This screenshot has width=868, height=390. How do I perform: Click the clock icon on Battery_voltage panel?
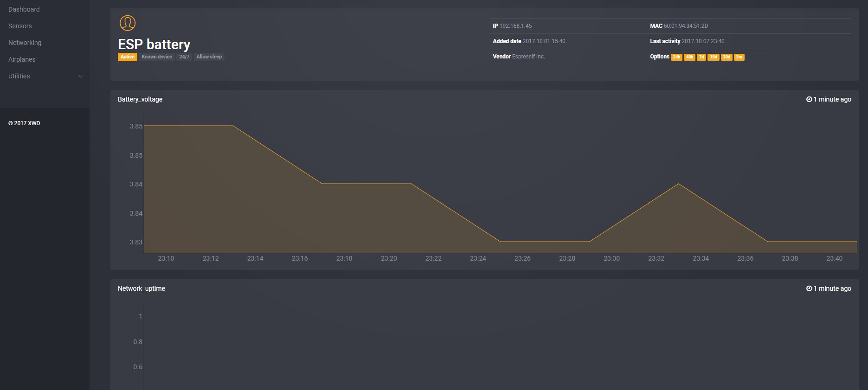[809, 99]
